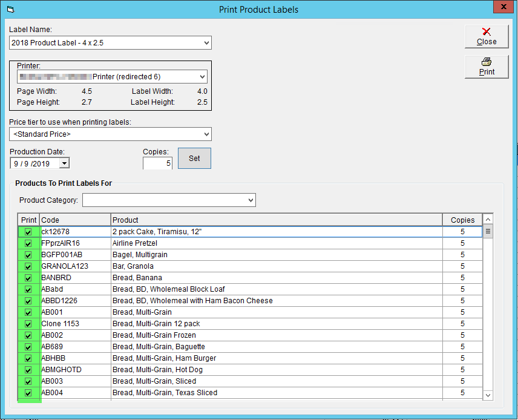The image size is (518, 420).
Task: Click the Print button with printer icon
Action: [487, 67]
